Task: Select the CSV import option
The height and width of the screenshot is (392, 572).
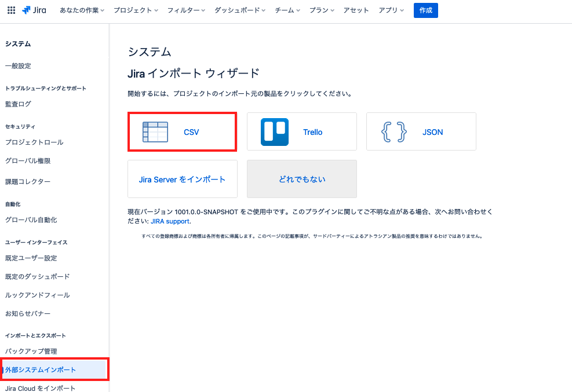Action: 183,132
